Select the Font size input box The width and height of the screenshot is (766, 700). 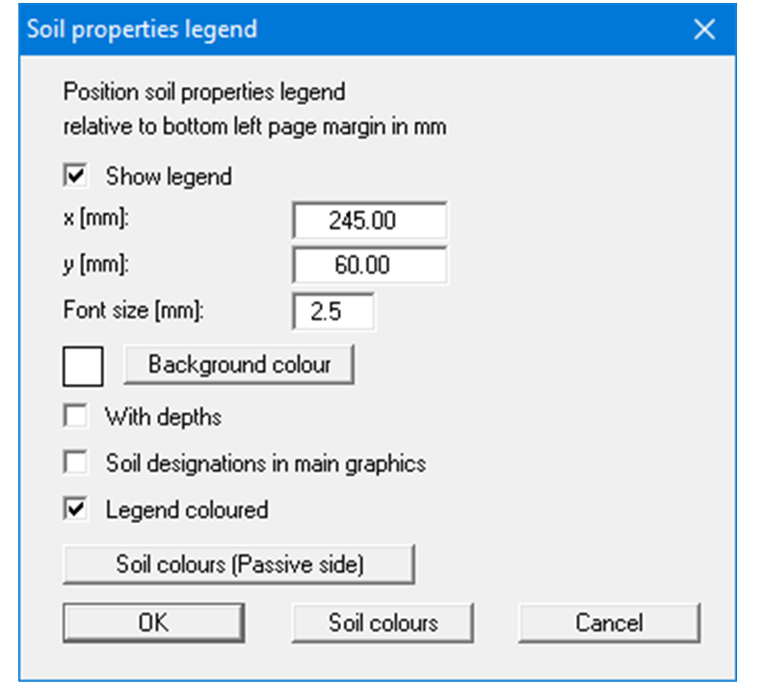pos(332,311)
